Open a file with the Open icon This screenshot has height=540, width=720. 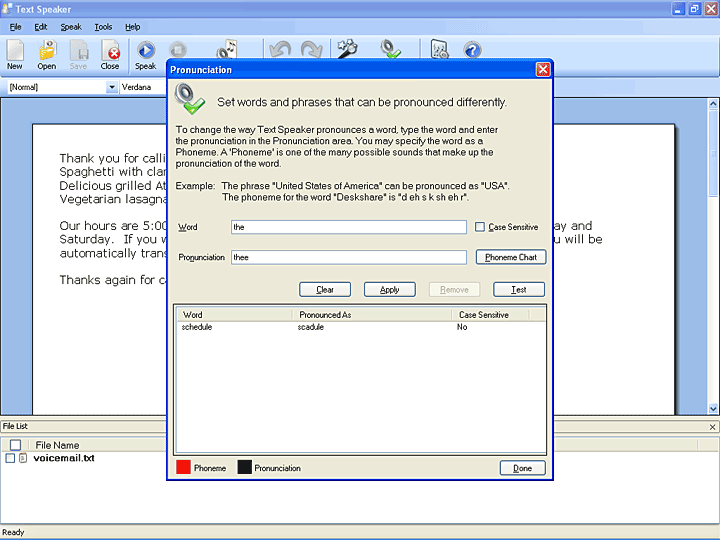tap(47, 55)
